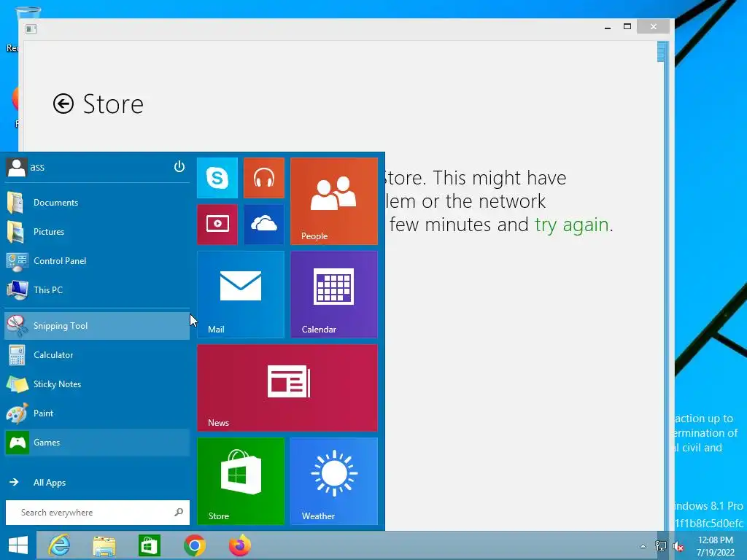Launch the Store tile in Start menu

[241, 481]
